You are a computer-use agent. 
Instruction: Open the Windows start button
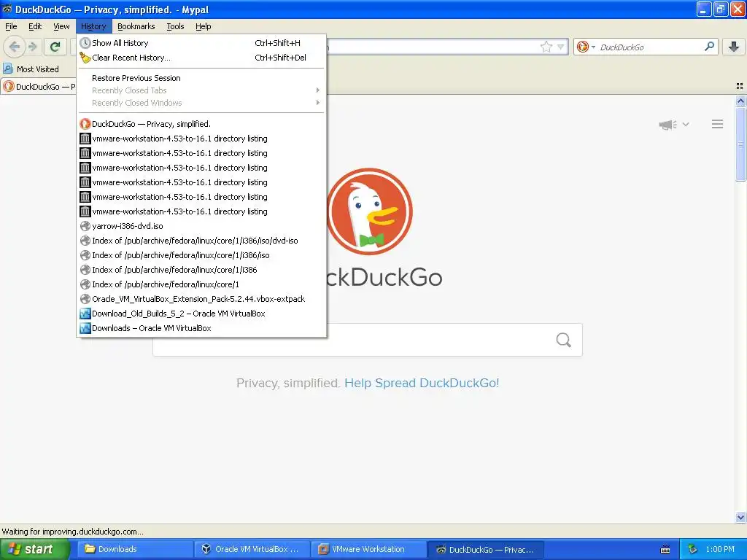(34, 549)
